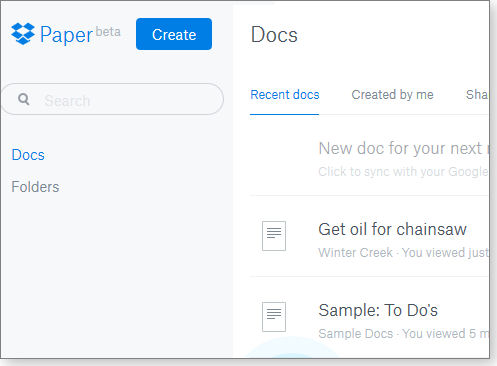497x366 pixels.
Task: Click the blue Create button
Action: click(174, 34)
